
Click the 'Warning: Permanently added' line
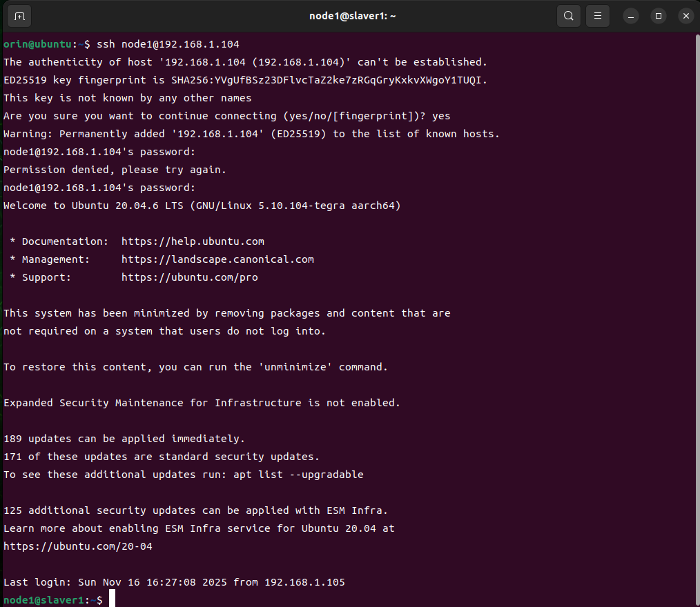click(251, 134)
